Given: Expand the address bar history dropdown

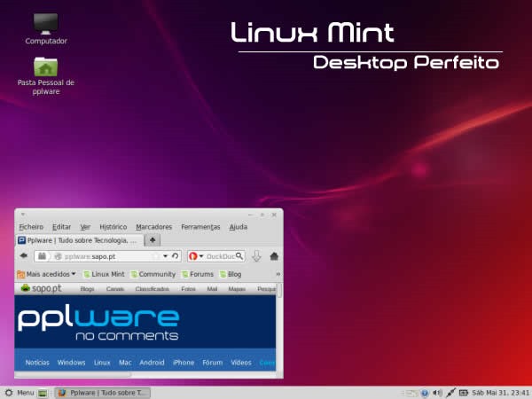Looking at the screenshot, I should (165, 256).
